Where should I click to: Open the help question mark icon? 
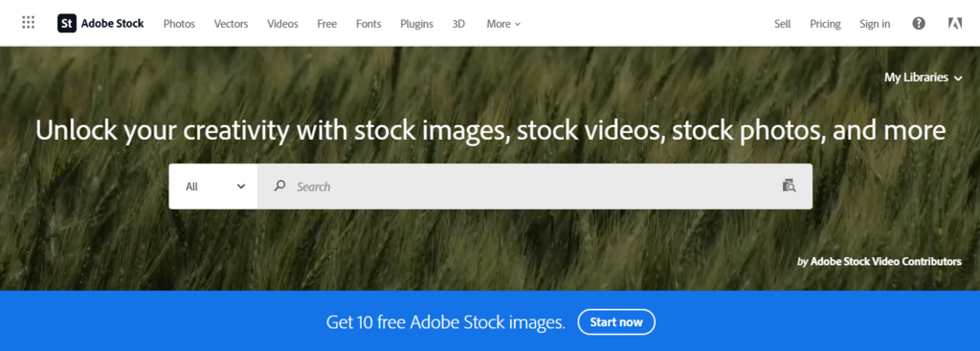(x=918, y=24)
